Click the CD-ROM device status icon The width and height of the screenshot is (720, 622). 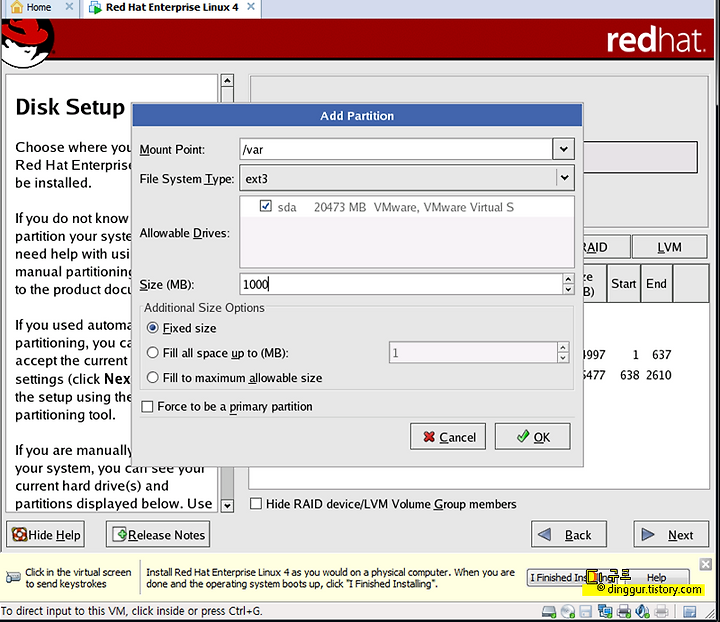point(568,611)
